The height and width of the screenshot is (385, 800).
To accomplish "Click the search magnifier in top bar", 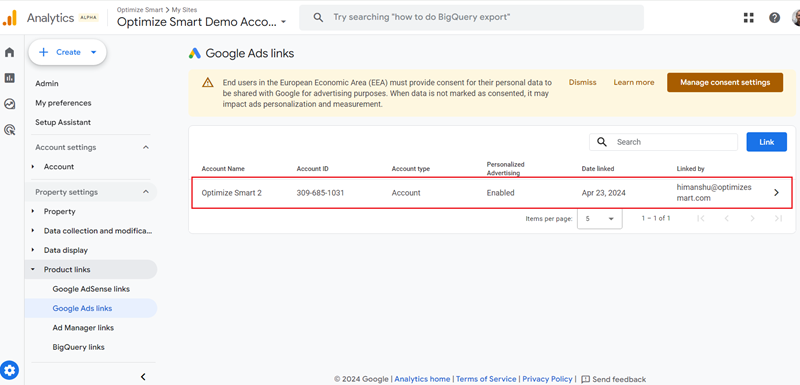I will 318,17.
